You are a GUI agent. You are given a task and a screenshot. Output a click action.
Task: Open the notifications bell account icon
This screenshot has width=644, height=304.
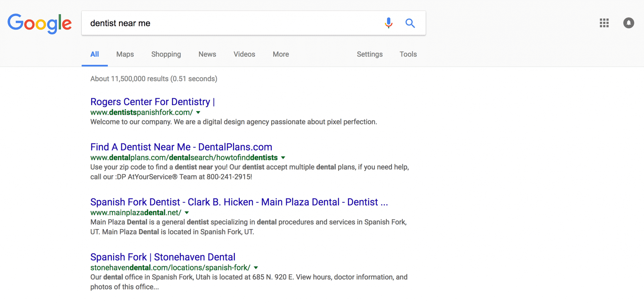pyautogui.click(x=629, y=23)
